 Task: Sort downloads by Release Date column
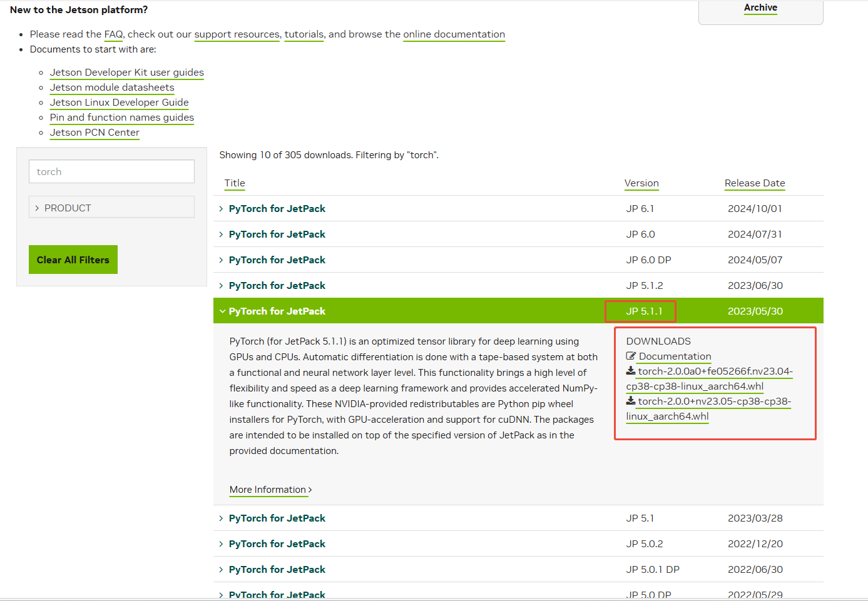coord(755,183)
